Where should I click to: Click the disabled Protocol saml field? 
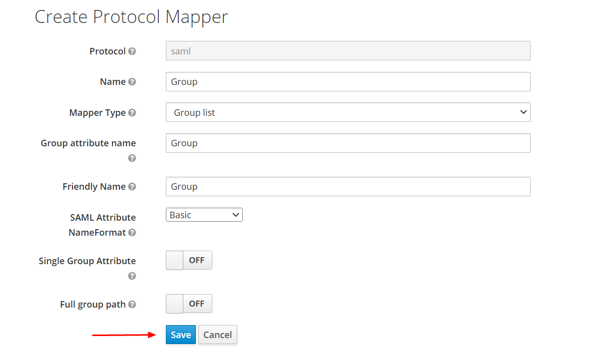pyautogui.click(x=348, y=51)
